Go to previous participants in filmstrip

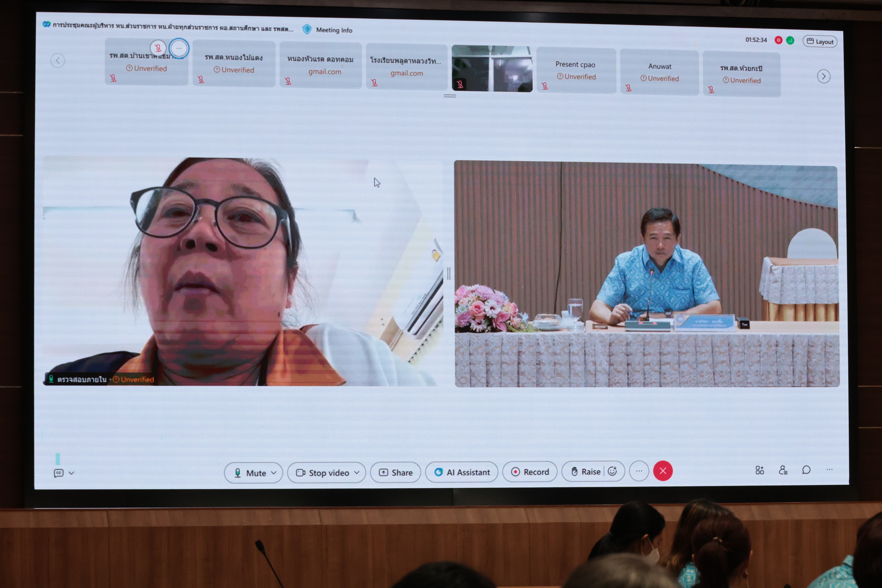coord(58,60)
